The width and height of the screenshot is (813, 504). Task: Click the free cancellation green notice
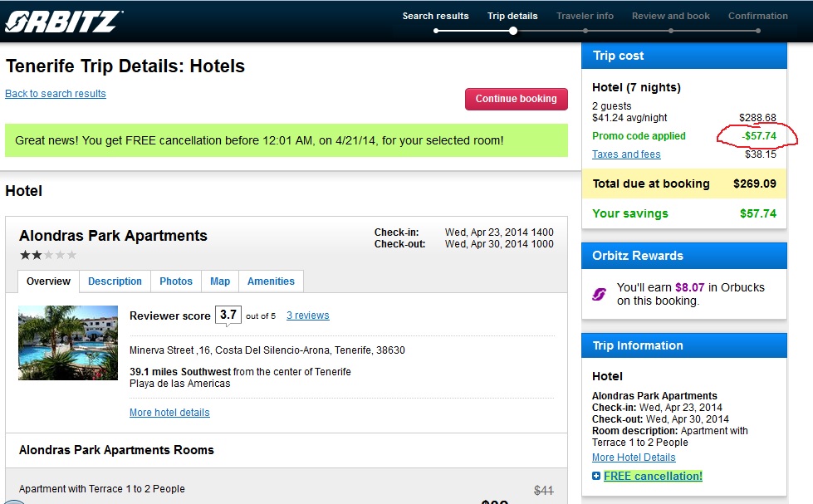(287, 140)
